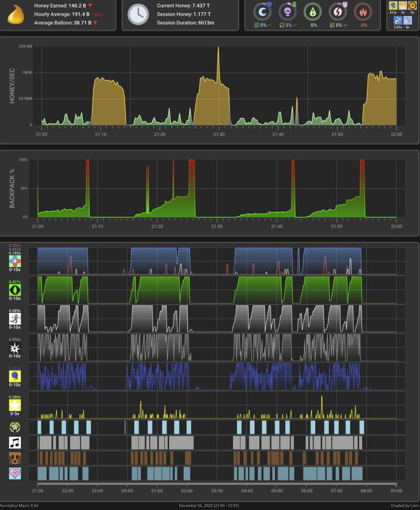Click 'Session Duration: 6h13m' text

185,23
